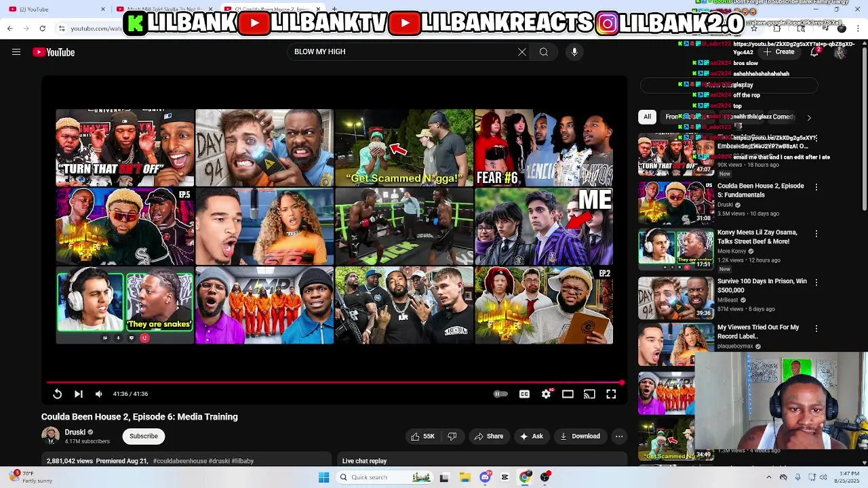The height and width of the screenshot is (488, 868).
Task: Open the notifications bell
Action: point(814,52)
